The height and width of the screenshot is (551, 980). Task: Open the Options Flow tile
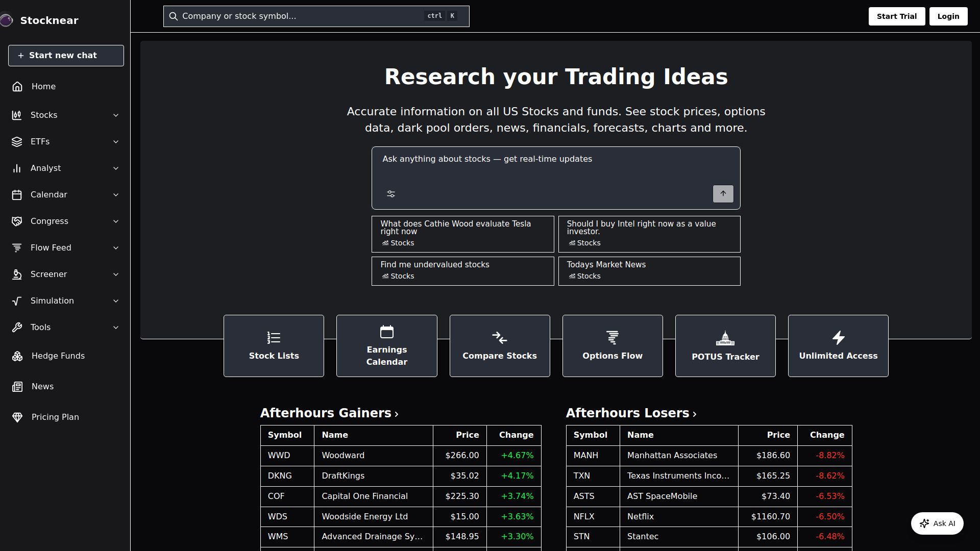(612, 346)
